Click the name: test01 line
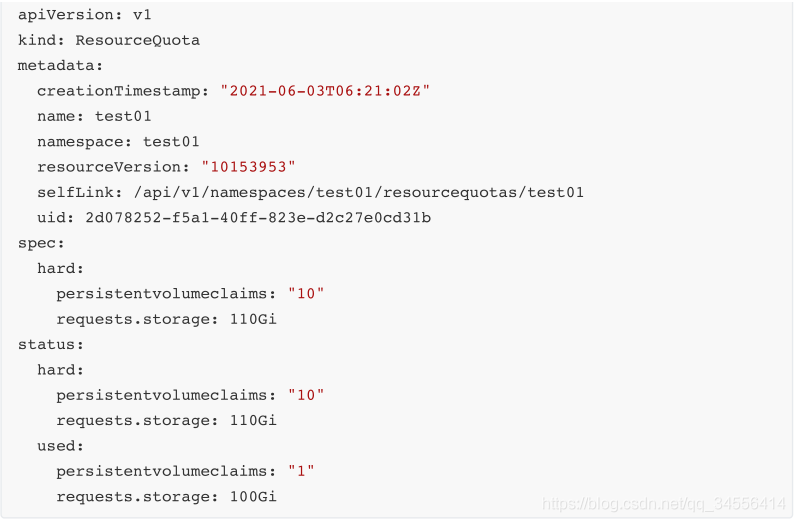 pos(94,116)
